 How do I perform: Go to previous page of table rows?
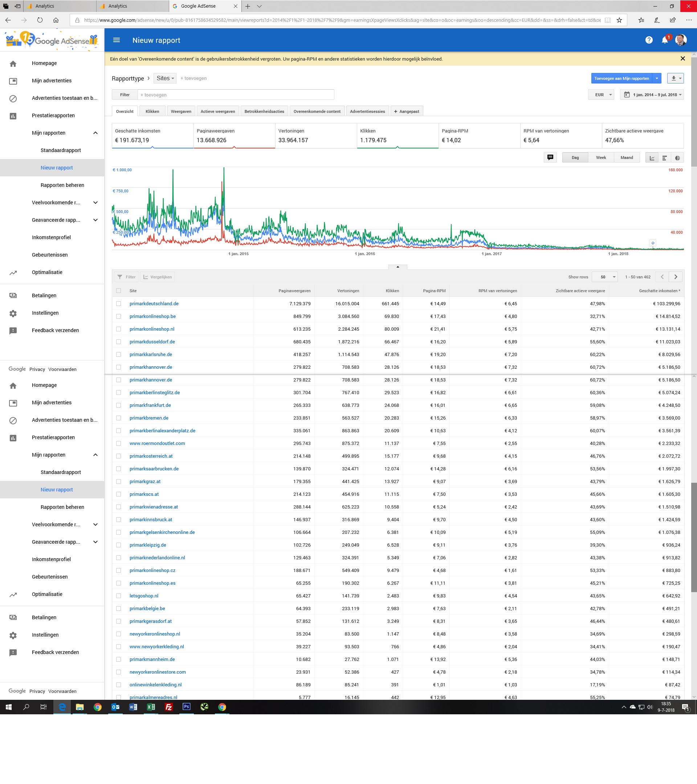(x=662, y=277)
